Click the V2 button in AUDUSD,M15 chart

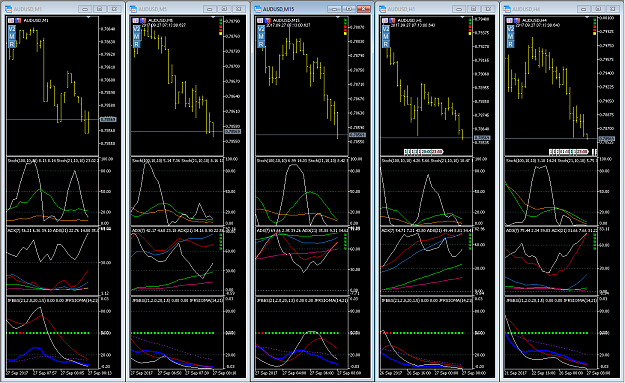click(261, 29)
